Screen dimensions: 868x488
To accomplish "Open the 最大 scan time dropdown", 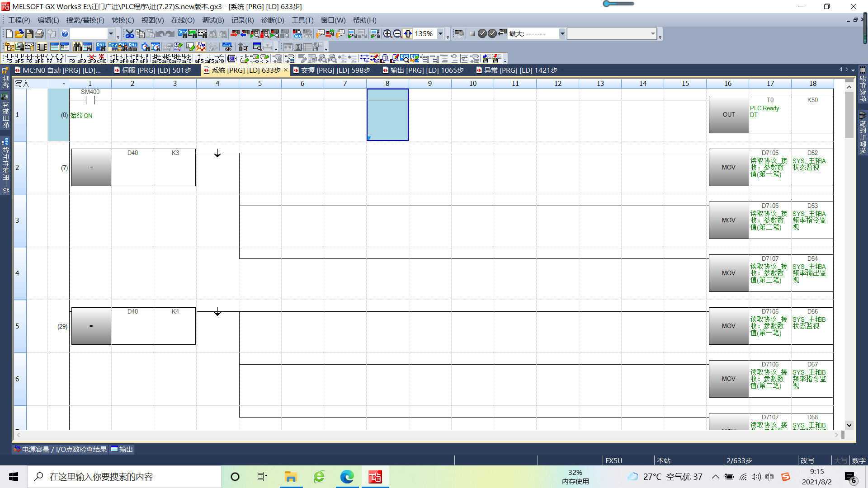I will (x=562, y=34).
